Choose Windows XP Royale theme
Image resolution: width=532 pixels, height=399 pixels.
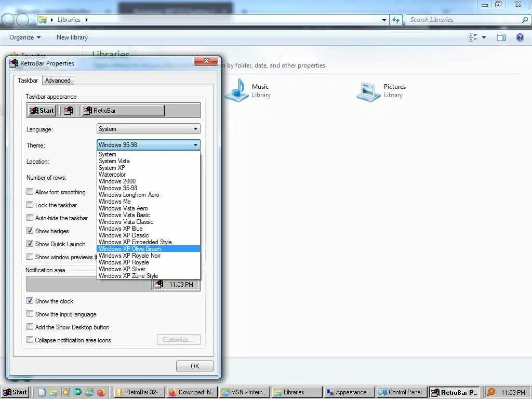coord(148,262)
